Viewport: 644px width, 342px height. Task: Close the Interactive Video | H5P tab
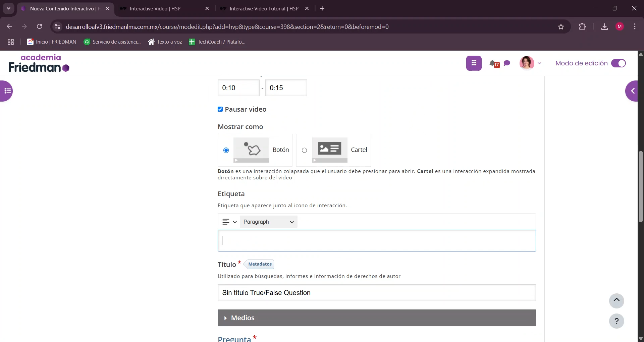pos(207,9)
